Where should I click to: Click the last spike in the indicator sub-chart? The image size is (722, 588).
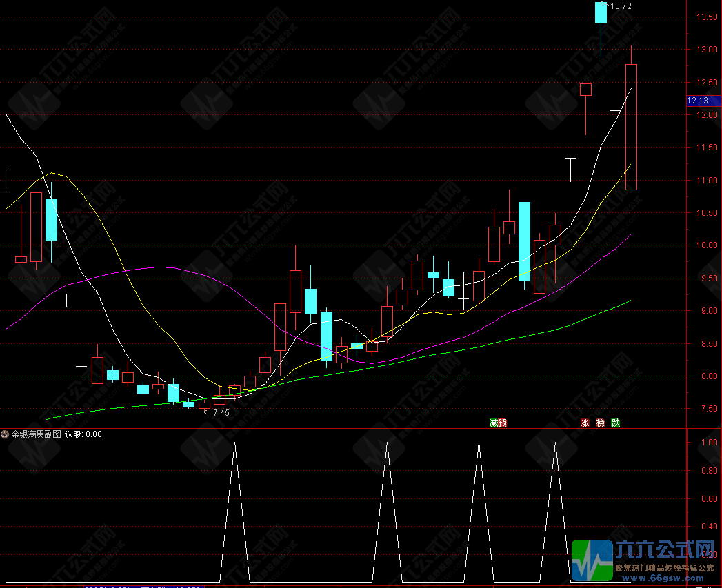tap(555, 444)
